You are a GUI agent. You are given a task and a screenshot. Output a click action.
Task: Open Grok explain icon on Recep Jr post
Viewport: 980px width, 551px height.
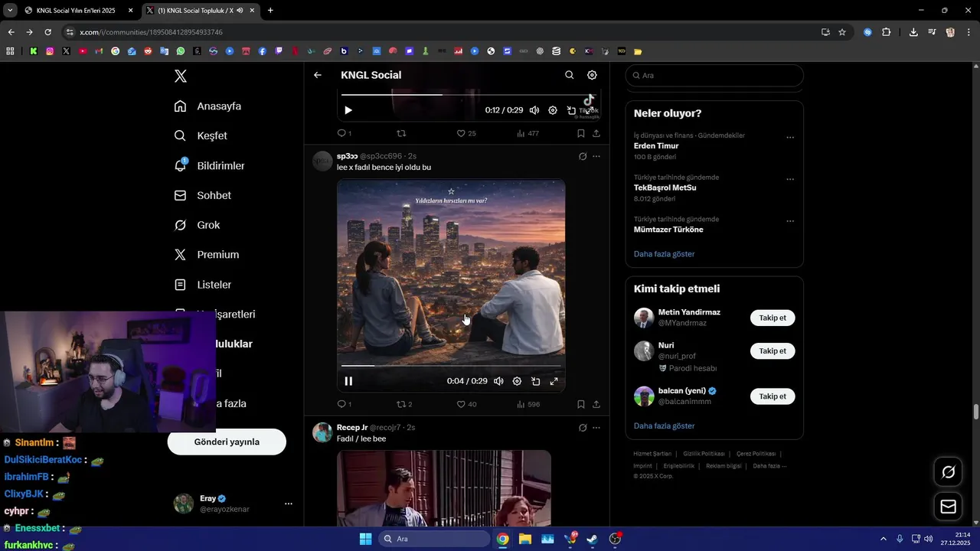(x=582, y=427)
